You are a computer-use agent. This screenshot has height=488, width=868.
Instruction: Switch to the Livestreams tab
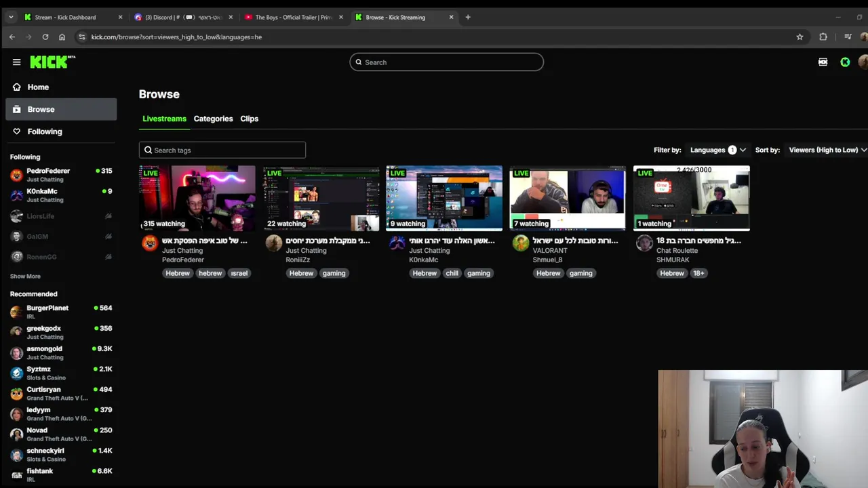click(x=164, y=119)
